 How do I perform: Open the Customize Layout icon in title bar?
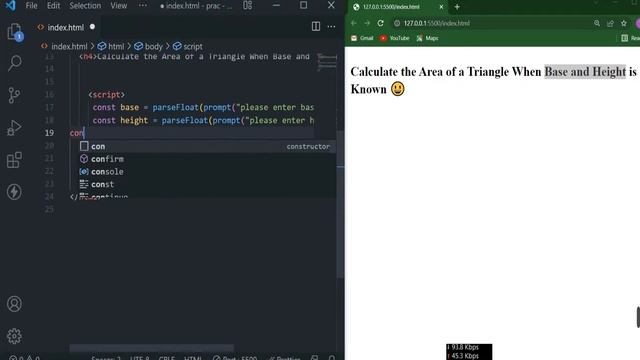247,5
